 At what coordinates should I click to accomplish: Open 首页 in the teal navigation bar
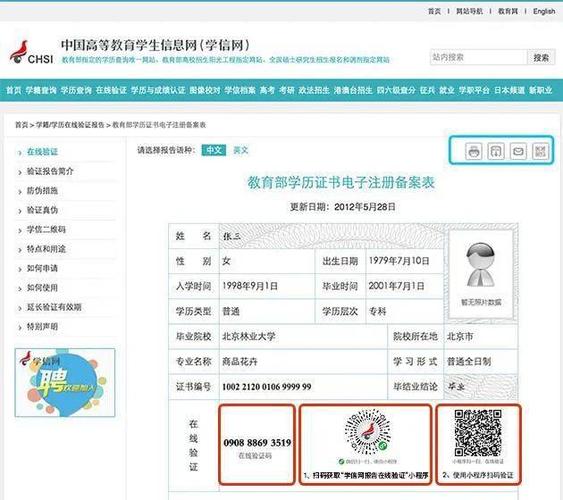coord(14,90)
